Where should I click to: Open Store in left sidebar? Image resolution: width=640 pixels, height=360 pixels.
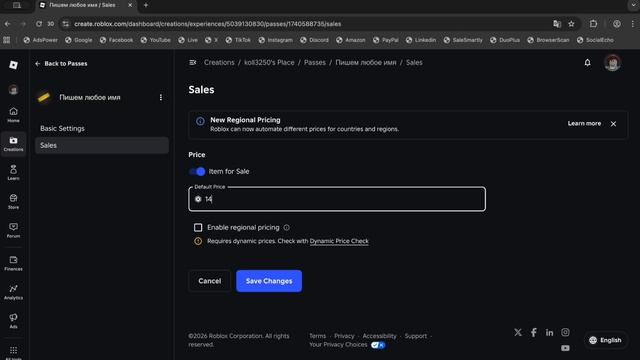[13, 201]
